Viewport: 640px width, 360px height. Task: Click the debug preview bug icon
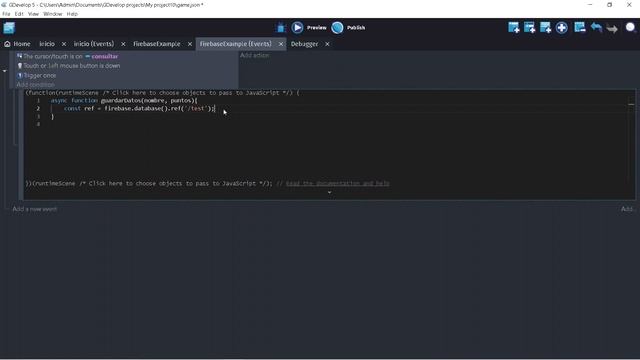pyautogui.click(x=280, y=28)
